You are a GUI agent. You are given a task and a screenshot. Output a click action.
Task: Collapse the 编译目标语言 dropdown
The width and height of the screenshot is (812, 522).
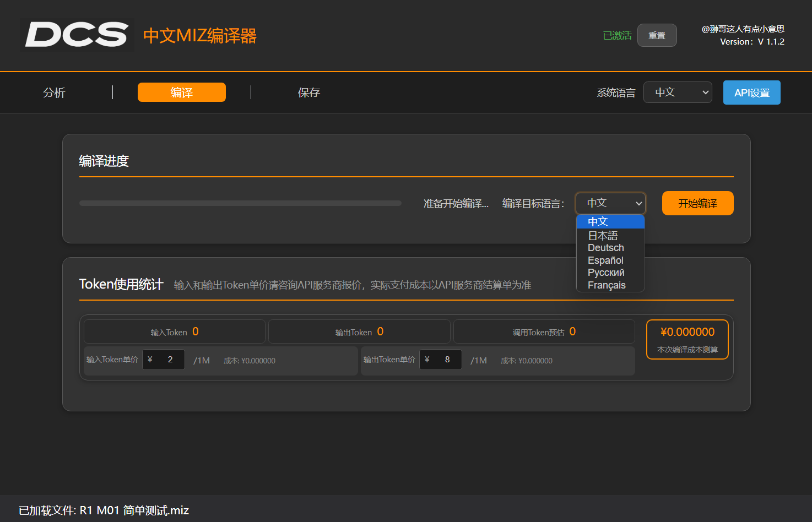pos(610,203)
